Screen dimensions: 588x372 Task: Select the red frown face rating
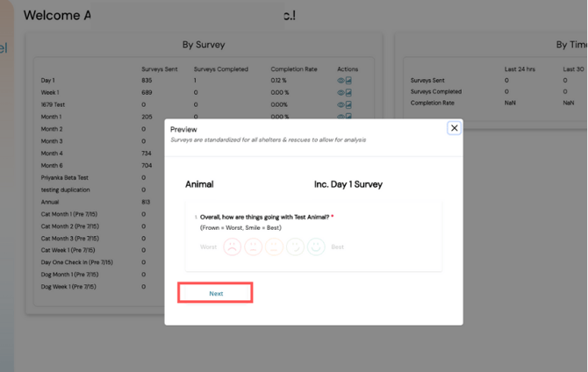232,247
